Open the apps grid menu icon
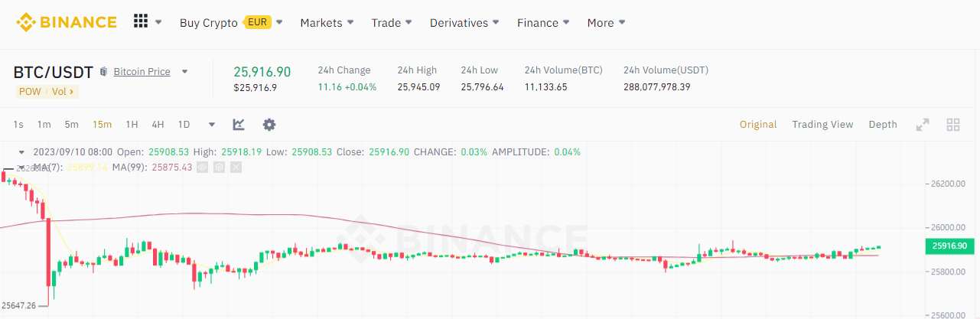The width and height of the screenshot is (980, 319). (141, 21)
